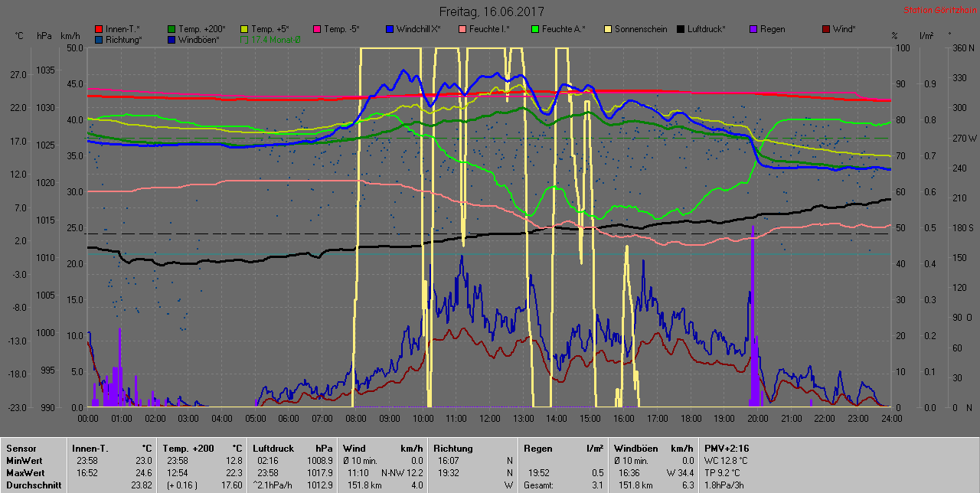Click the dark green Temp. +200 legend swatch
980x493 pixels.
coord(171,29)
